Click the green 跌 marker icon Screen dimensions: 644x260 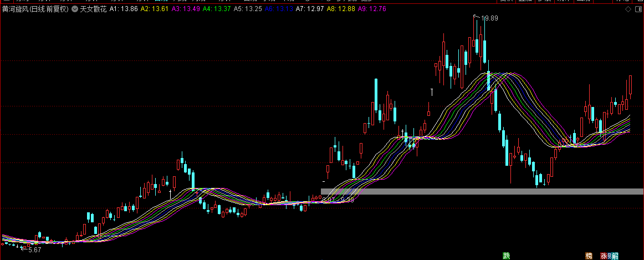pos(507,256)
